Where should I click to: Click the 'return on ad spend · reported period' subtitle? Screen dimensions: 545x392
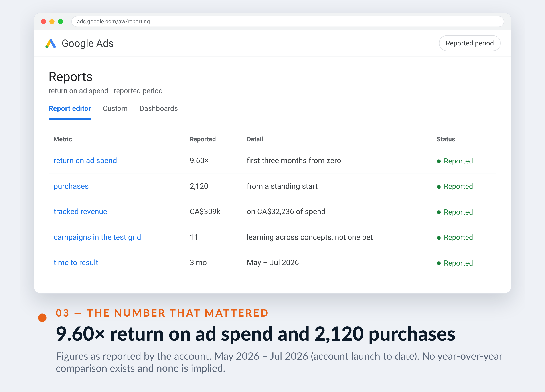tap(105, 91)
